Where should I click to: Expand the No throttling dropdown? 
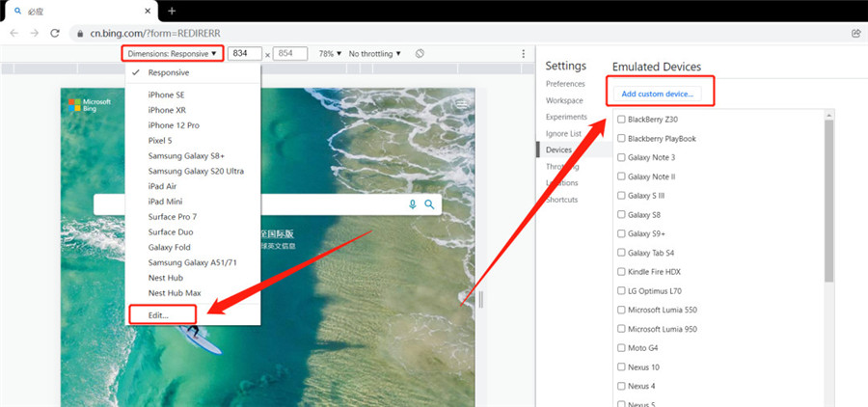375,54
